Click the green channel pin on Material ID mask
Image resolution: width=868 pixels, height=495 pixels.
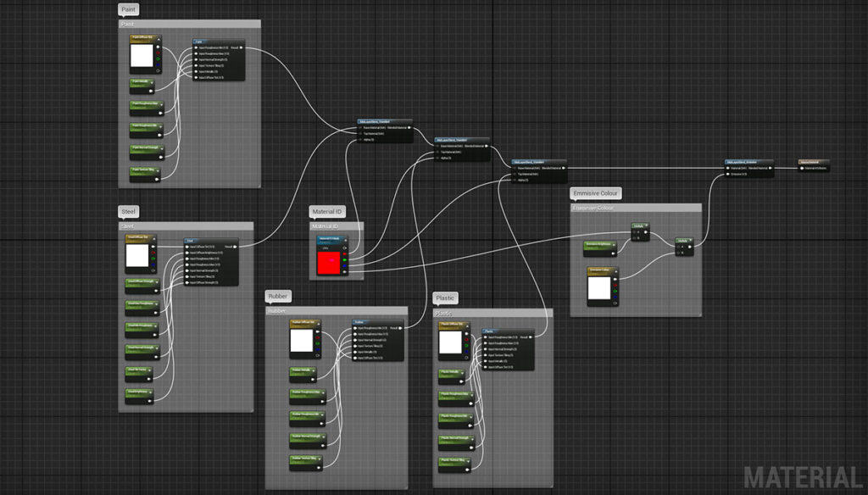pyautogui.click(x=344, y=259)
